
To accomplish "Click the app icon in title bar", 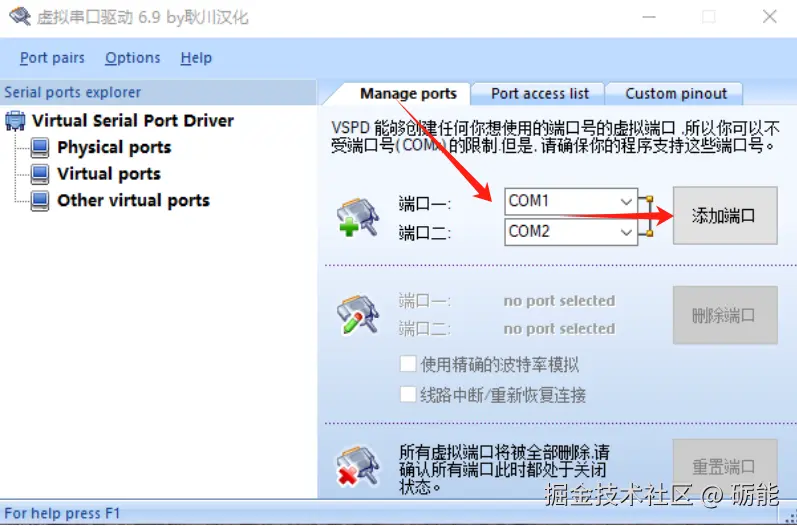I will tap(19, 17).
